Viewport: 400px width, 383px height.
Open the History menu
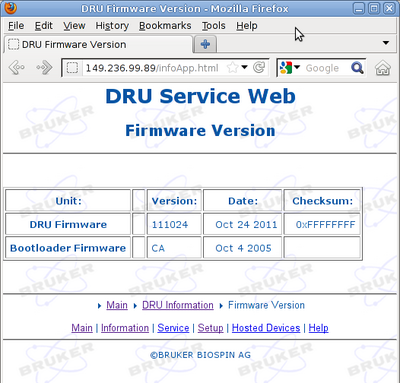pos(112,26)
